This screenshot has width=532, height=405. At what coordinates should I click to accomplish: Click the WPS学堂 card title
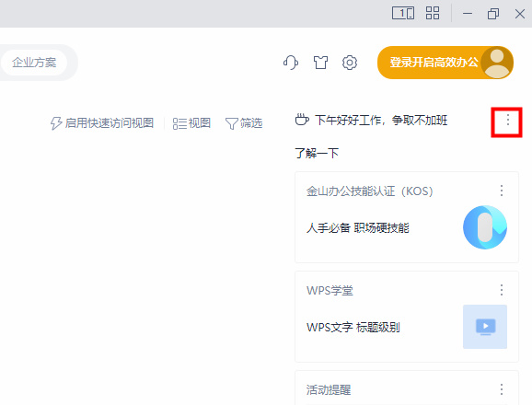coord(330,290)
